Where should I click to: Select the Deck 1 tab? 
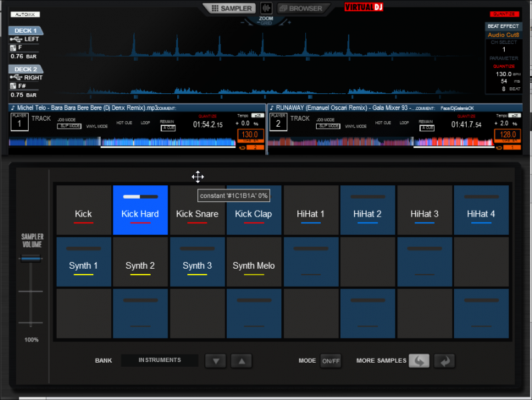(x=25, y=31)
